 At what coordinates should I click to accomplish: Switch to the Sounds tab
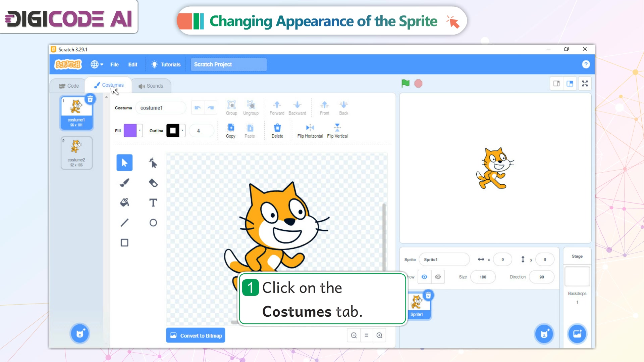point(151,86)
